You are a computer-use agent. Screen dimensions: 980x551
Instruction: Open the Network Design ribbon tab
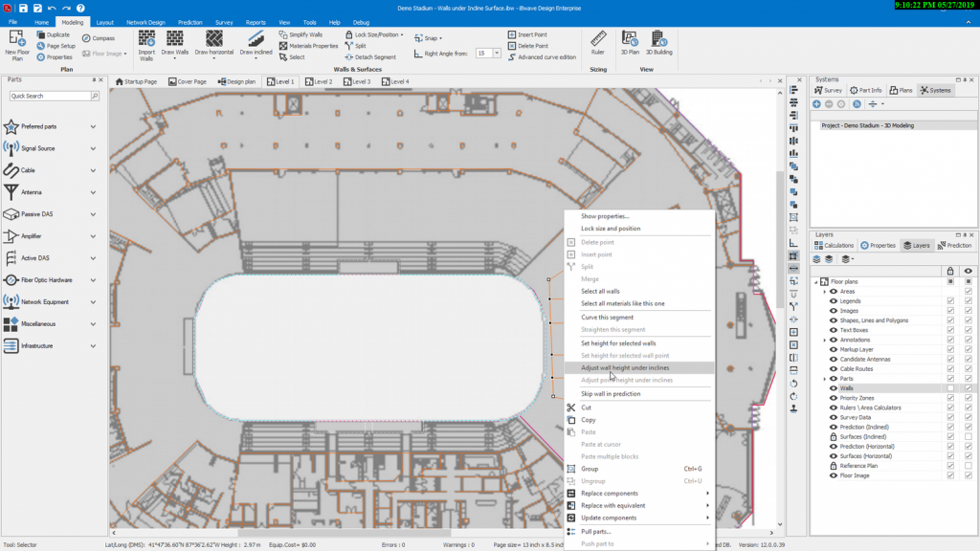point(145,23)
